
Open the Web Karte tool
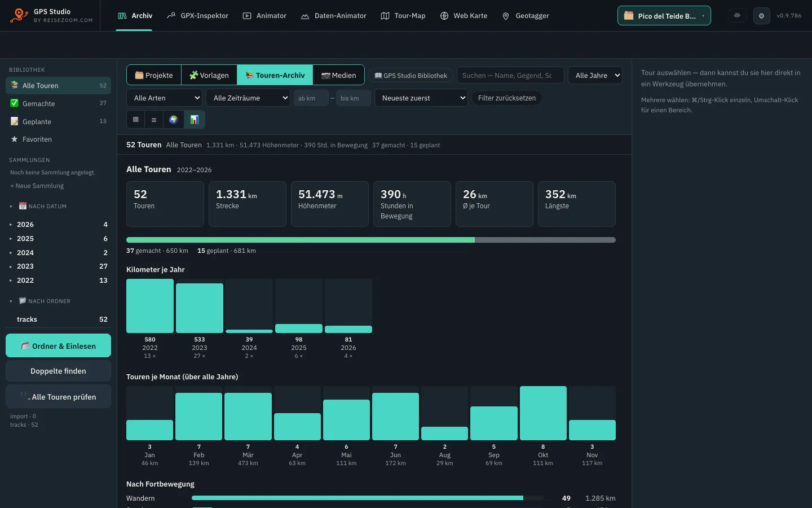pos(464,16)
